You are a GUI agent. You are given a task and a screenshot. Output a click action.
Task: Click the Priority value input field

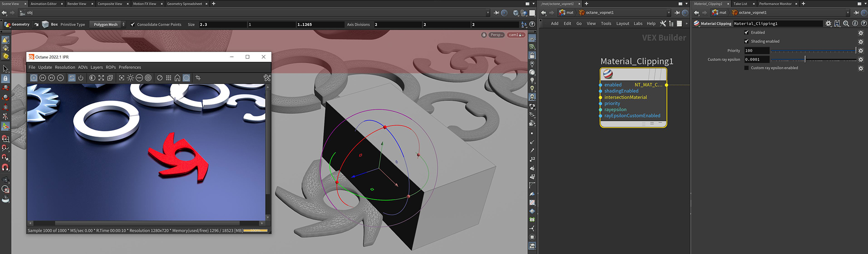pyautogui.click(x=756, y=51)
